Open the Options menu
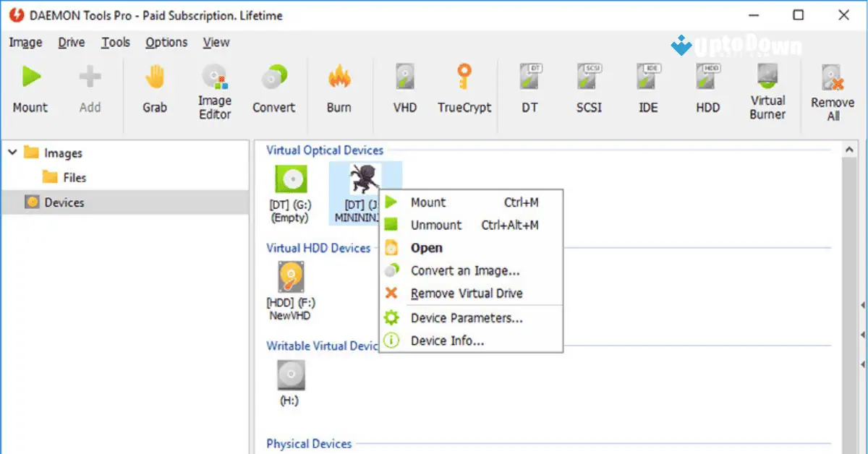868x454 pixels. (x=166, y=43)
